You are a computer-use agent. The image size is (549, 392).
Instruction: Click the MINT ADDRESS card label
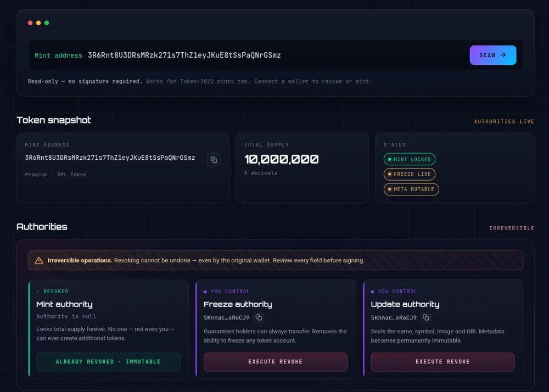(x=47, y=145)
